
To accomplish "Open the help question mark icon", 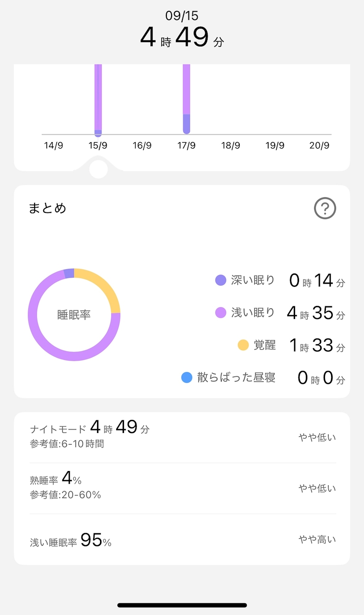I will 325,209.
